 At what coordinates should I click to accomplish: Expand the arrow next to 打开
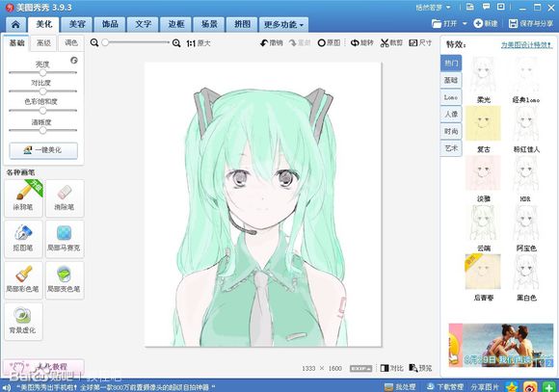coord(465,24)
